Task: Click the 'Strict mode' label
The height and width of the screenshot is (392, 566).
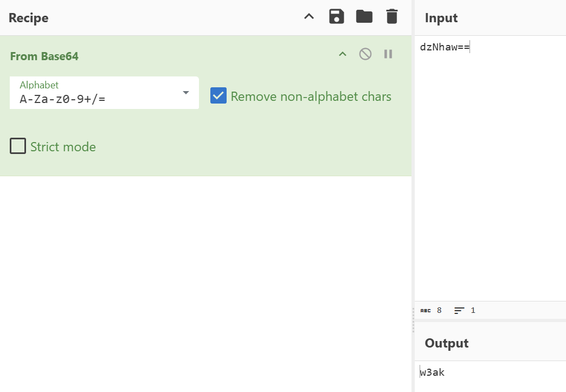Action: click(x=63, y=147)
